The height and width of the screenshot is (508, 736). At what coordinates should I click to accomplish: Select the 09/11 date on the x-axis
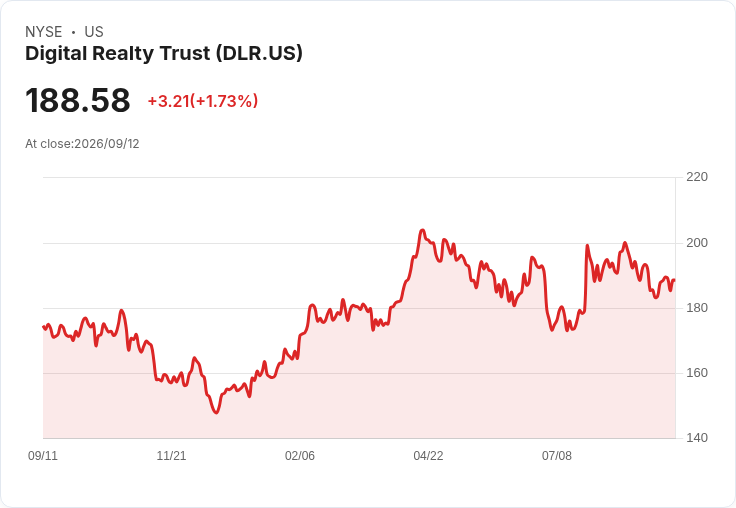pyautogui.click(x=43, y=455)
